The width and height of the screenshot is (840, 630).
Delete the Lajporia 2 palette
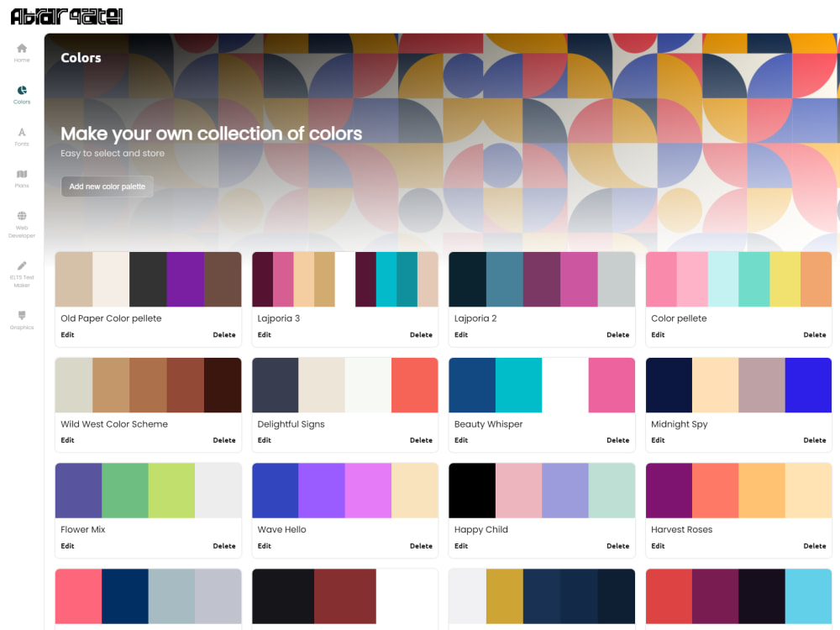[x=617, y=335]
